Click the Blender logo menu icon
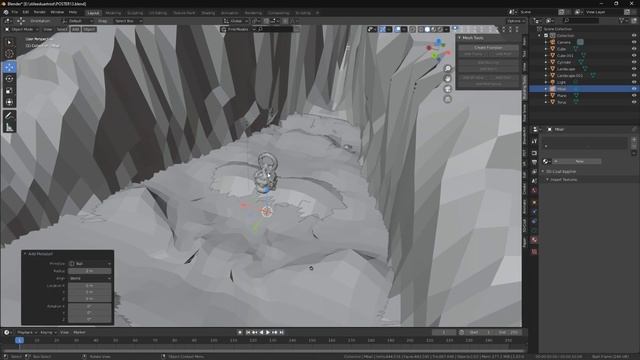The width and height of the screenshot is (640, 360). 6,12
